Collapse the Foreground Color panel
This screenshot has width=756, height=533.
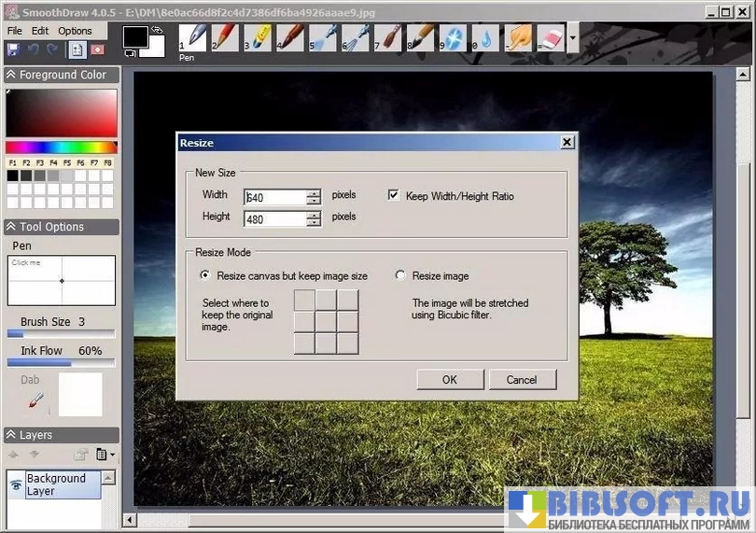tap(11, 75)
